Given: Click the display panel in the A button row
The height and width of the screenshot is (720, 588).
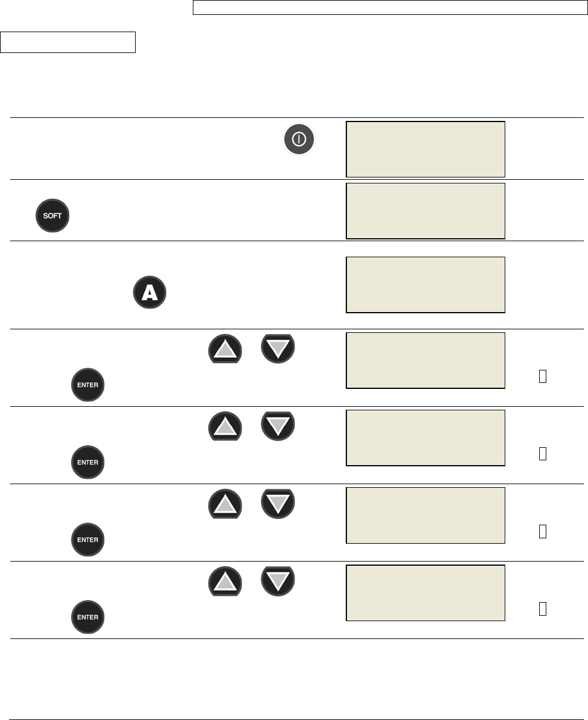Looking at the screenshot, I should pyautogui.click(x=426, y=285).
